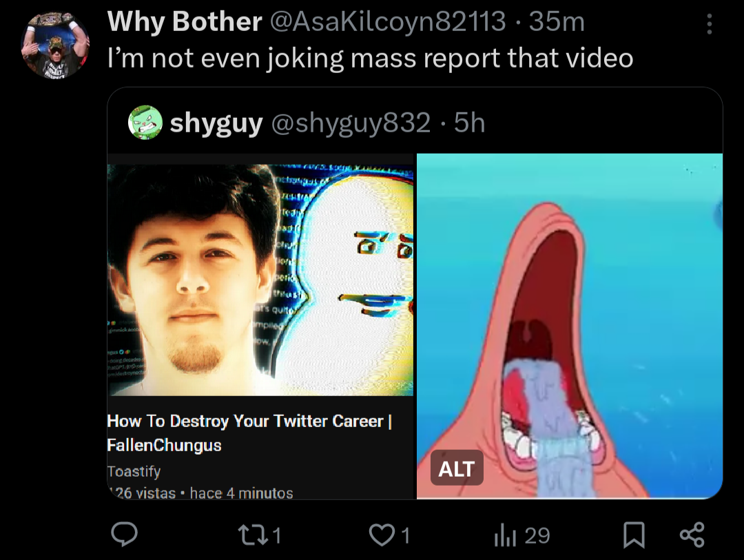Like the tweet with heart icon
The image size is (744, 560).
coord(382,535)
